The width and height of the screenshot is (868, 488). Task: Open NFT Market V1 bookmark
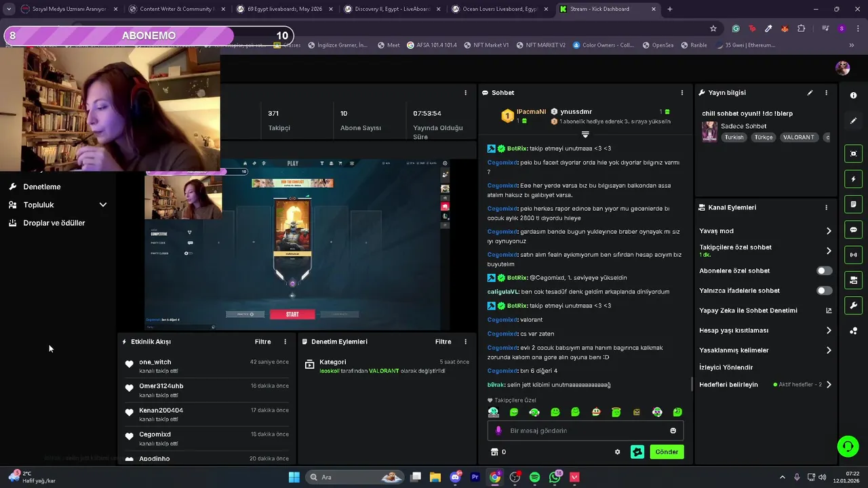tap(486, 45)
